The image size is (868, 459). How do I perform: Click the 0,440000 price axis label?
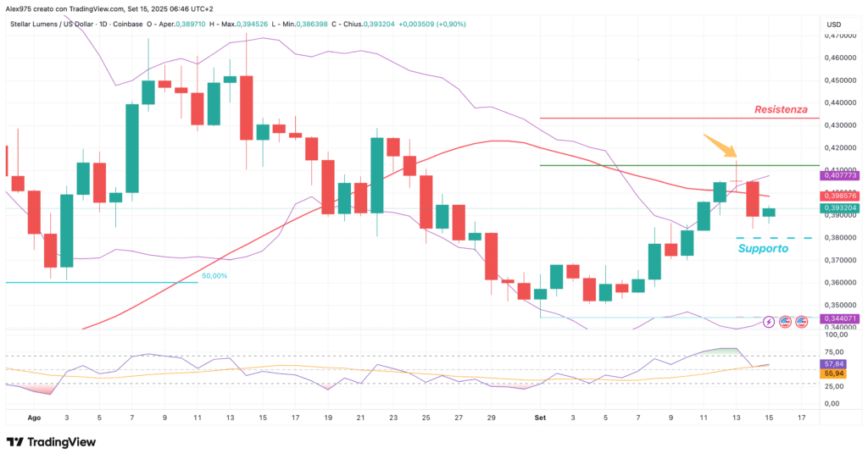pos(840,102)
